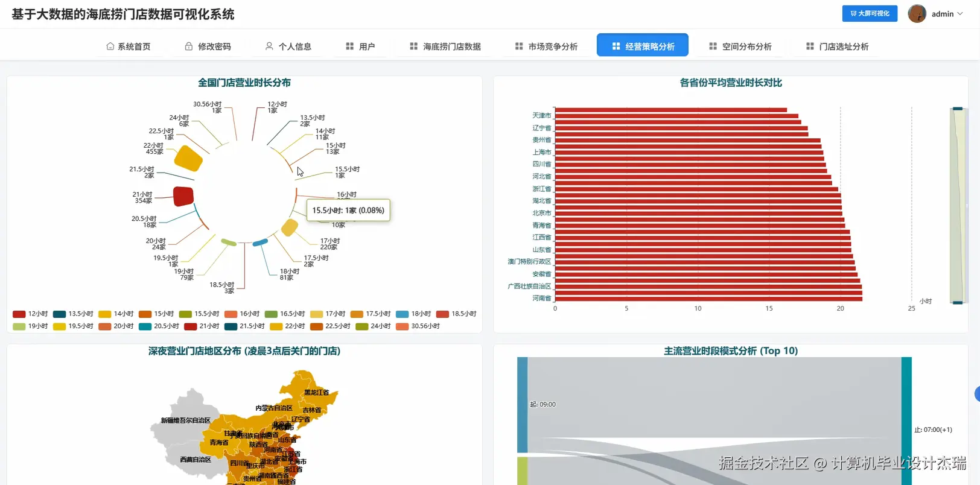This screenshot has width=980, height=485.
Task: Expand the admin account dropdown arrow
Action: [x=960, y=14]
